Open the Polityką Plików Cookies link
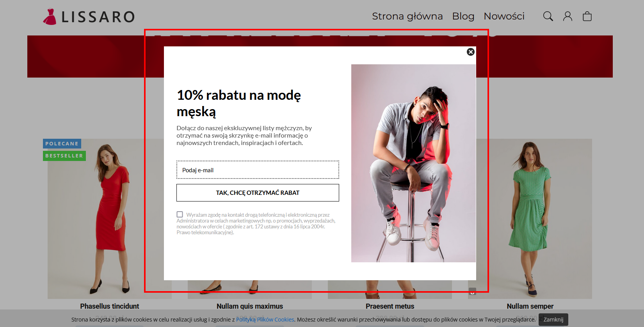644x327 pixels. coord(265,320)
